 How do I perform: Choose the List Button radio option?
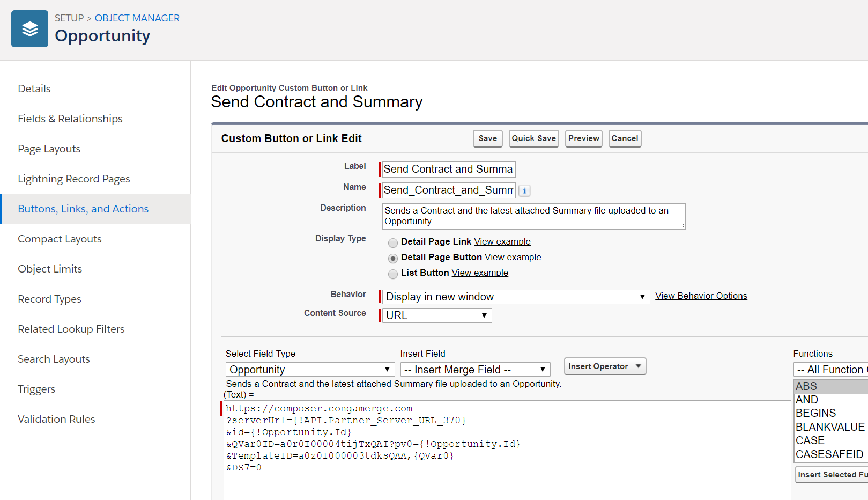pyautogui.click(x=393, y=274)
